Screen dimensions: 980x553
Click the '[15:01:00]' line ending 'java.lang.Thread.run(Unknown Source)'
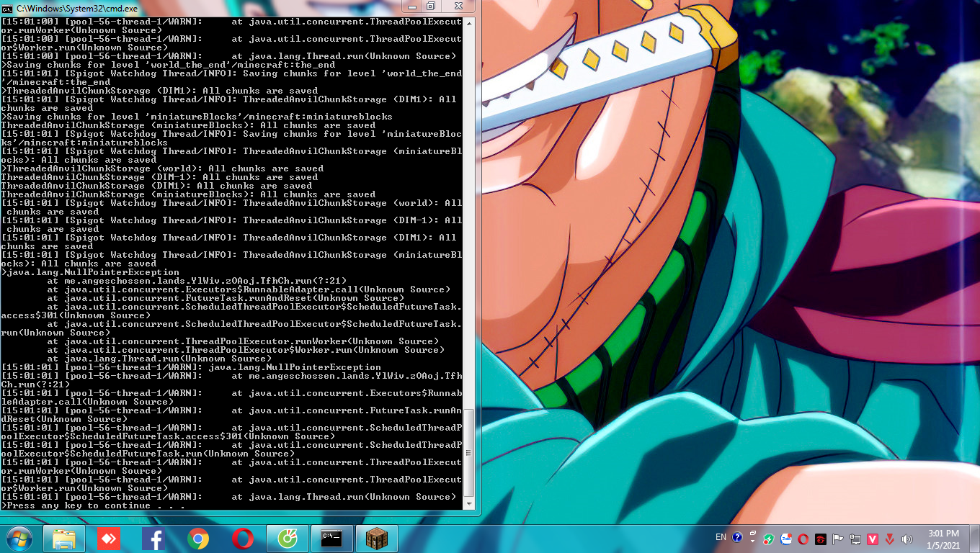(229, 56)
